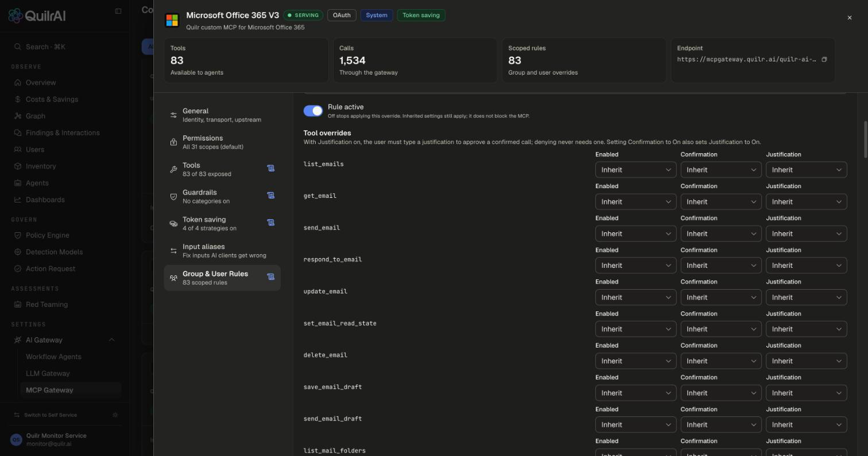868x456 pixels.
Task: Select the Group & User Rules tab
Action: (222, 278)
